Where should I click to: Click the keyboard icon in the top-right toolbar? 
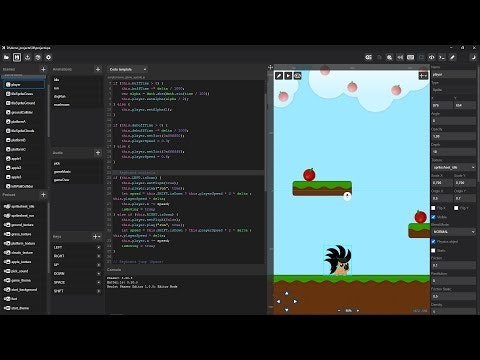tap(410, 57)
